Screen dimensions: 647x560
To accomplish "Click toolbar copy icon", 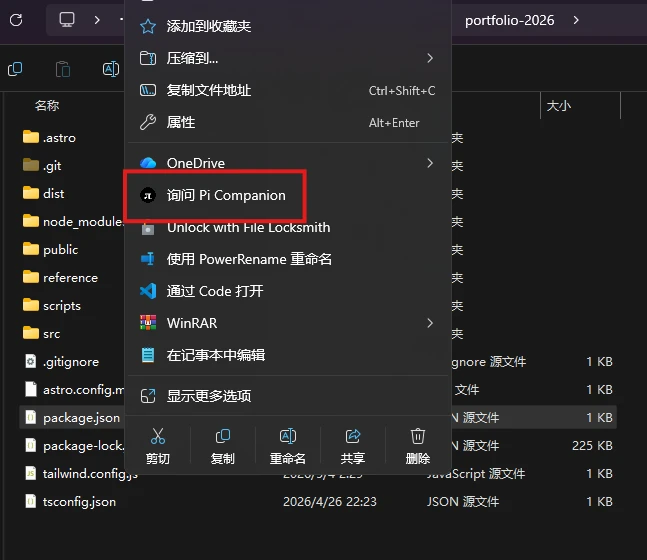I will pos(15,69).
